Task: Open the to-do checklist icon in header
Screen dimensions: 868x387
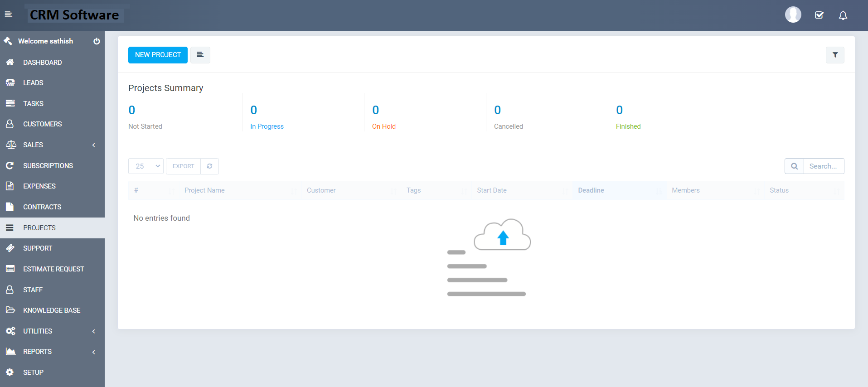Action: [819, 15]
